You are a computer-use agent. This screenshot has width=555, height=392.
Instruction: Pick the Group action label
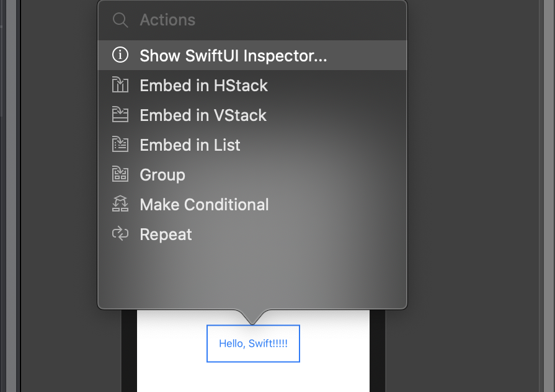click(162, 175)
